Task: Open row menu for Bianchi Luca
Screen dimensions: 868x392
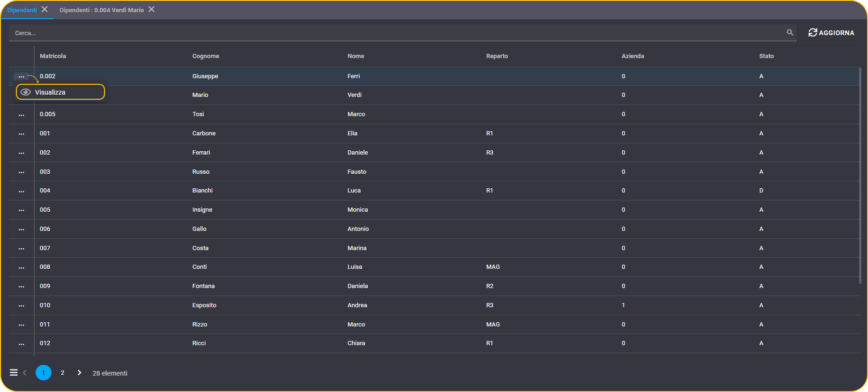Action: coord(21,191)
